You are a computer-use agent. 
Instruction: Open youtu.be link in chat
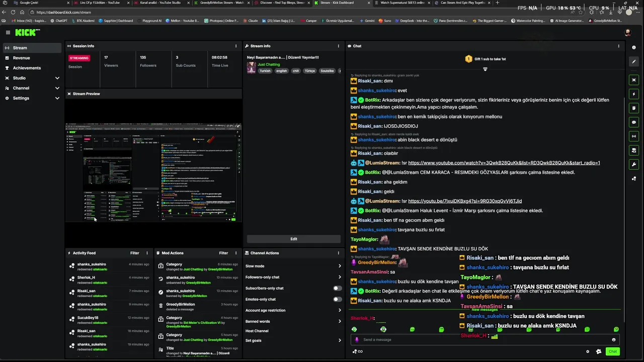465,201
